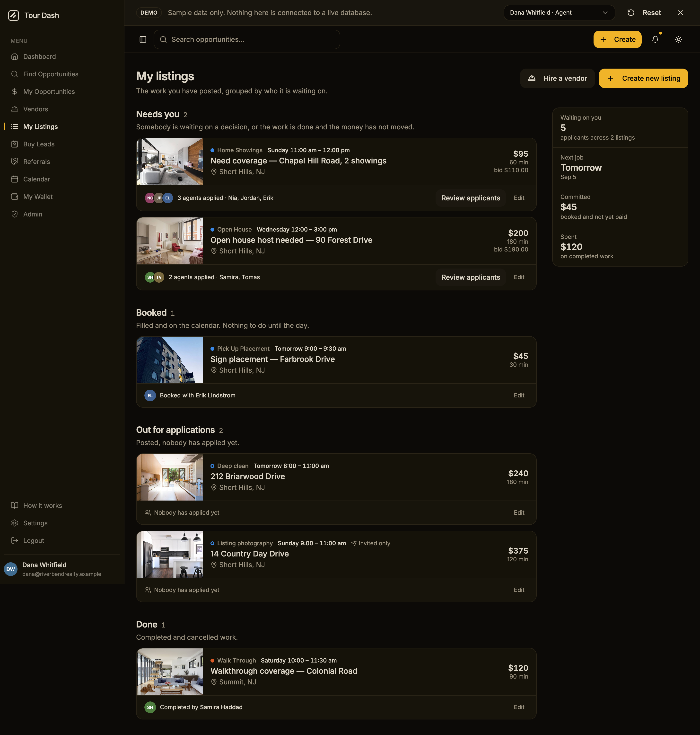Screen dimensions: 700x735
Task: Edit the Chapel Hill Road listing
Action: tap(519, 198)
